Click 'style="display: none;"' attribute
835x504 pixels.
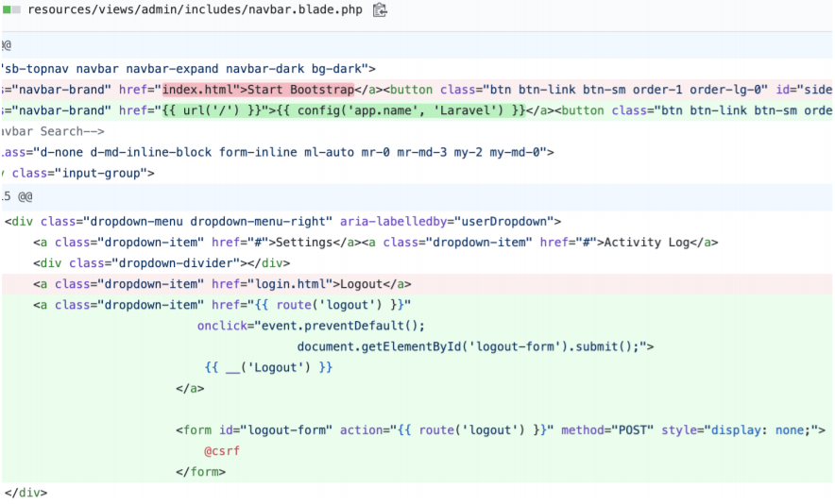pyautogui.click(x=740, y=430)
